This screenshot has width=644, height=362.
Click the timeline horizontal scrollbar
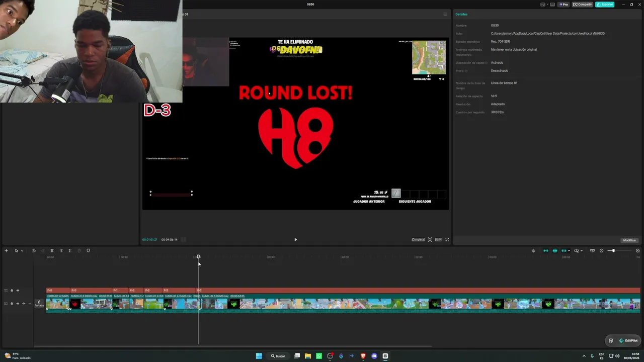click(x=233, y=346)
